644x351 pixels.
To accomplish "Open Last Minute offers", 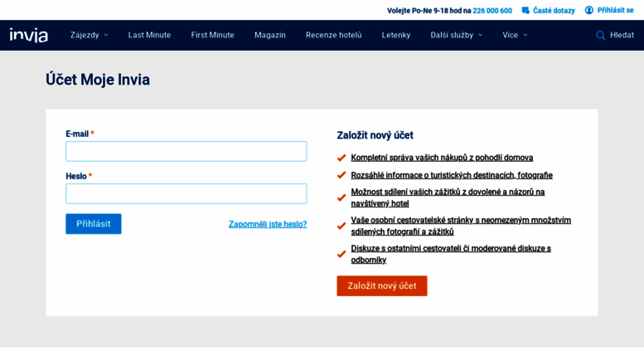I will pos(149,36).
